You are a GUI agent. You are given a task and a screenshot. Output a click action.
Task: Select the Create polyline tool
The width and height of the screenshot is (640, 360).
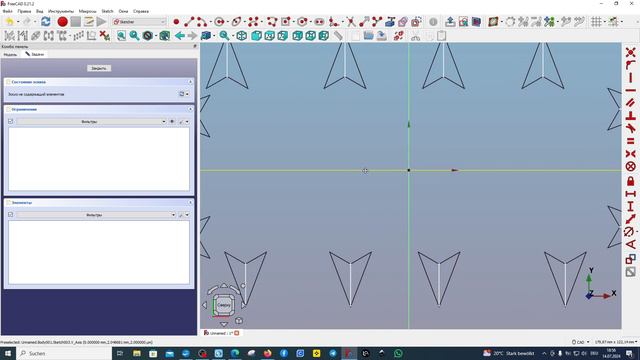click(272, 22)
